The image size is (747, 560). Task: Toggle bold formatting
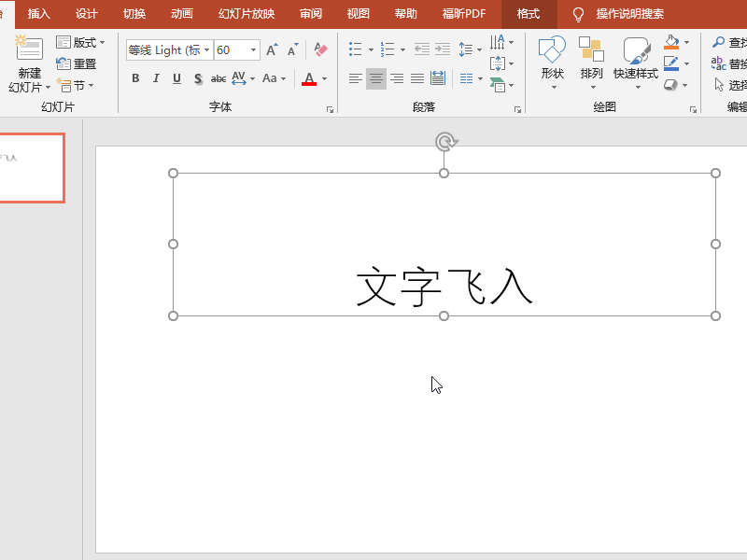click(x=135, y=78)
